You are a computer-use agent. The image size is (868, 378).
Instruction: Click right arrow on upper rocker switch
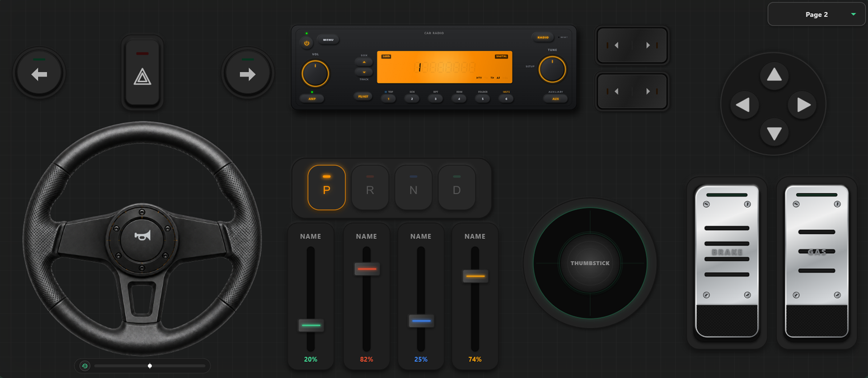tap(648, 45)
